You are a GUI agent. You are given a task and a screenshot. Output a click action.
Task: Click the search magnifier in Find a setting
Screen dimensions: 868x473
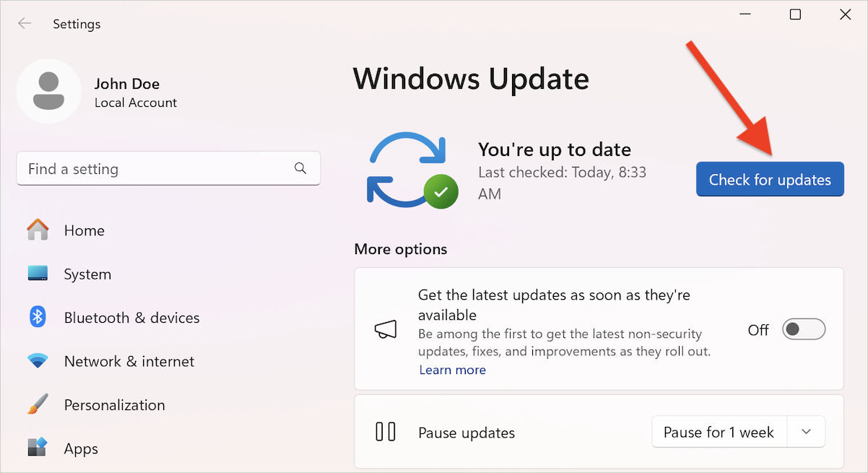[x=300, y=168]
